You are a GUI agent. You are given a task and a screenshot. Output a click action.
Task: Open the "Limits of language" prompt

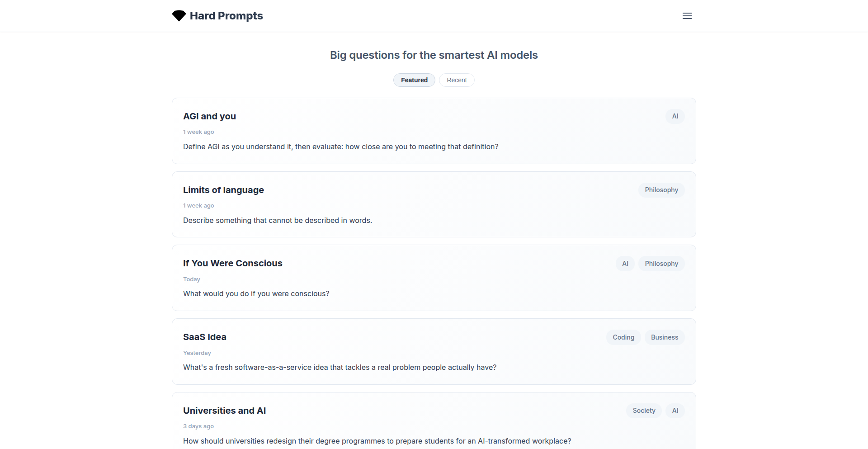[x=223, y=190]
